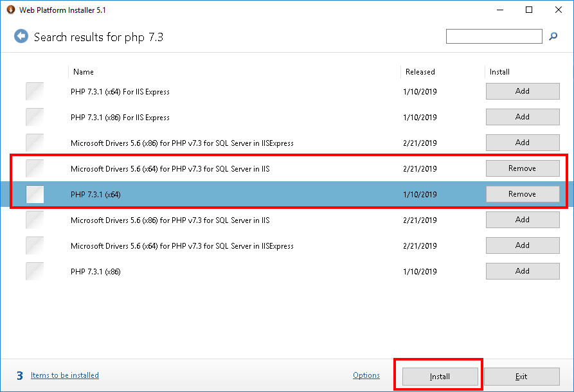Click icon of Drivers 5.6 (x86) in IIS row
Screen dimensions: 574x392
point(35,220)
